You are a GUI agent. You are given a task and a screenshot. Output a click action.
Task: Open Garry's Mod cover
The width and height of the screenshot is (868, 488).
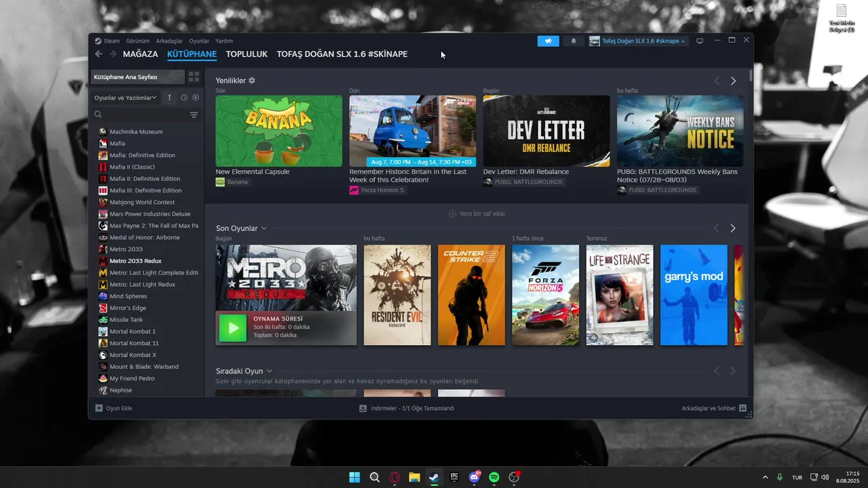pos(694,295)
